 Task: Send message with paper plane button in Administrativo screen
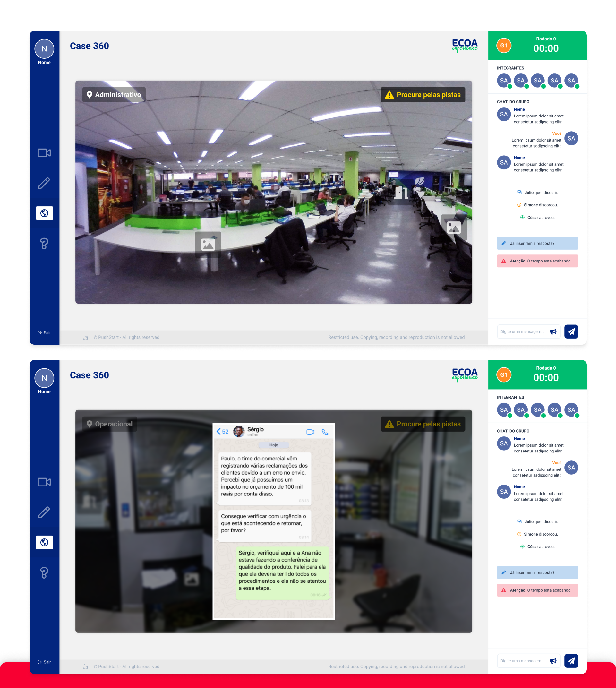click(x=571, y=331)
